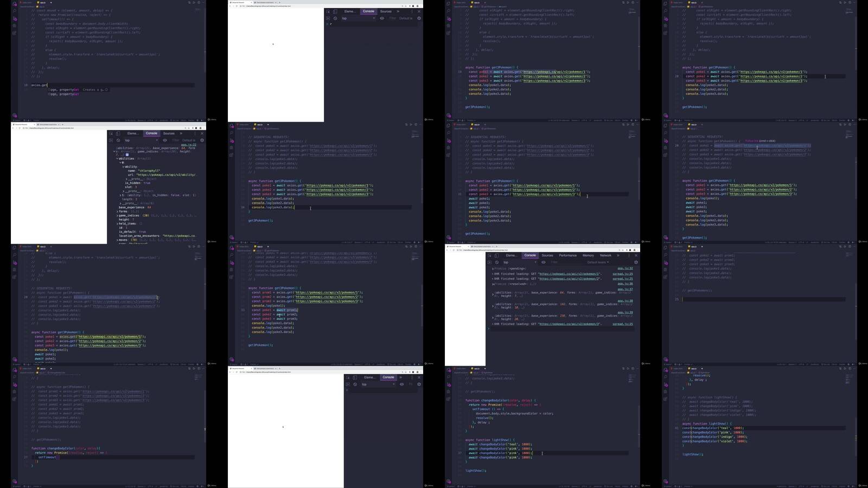Click 'top' dropdown in abilities tree frame

141,140
